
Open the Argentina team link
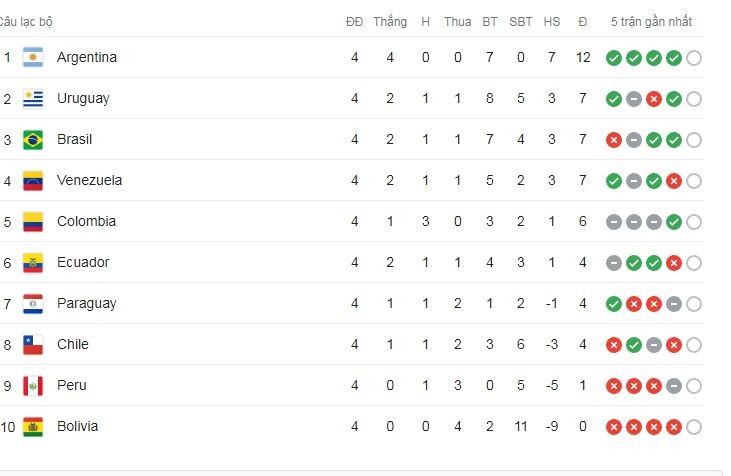tap(87, 57)
